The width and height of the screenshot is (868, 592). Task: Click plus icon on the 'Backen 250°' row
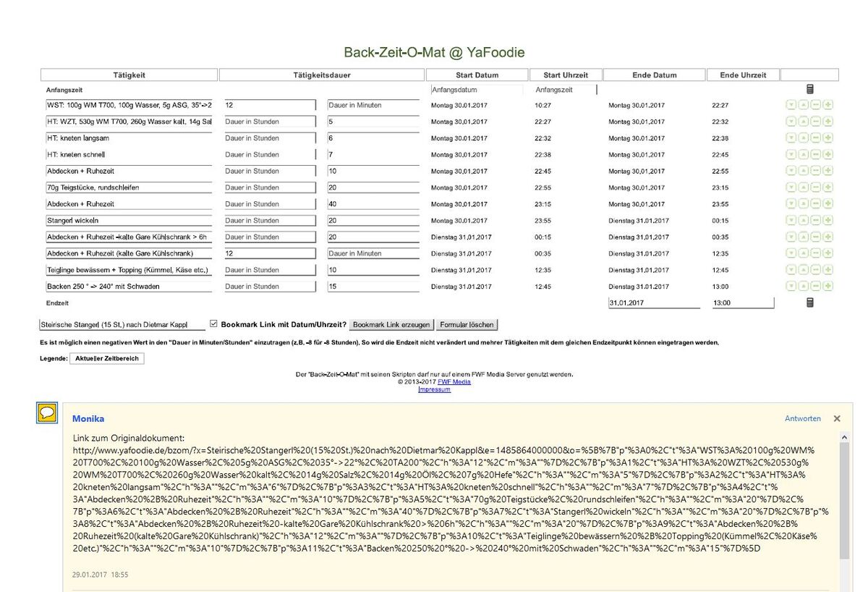click(x=827, y=287)
